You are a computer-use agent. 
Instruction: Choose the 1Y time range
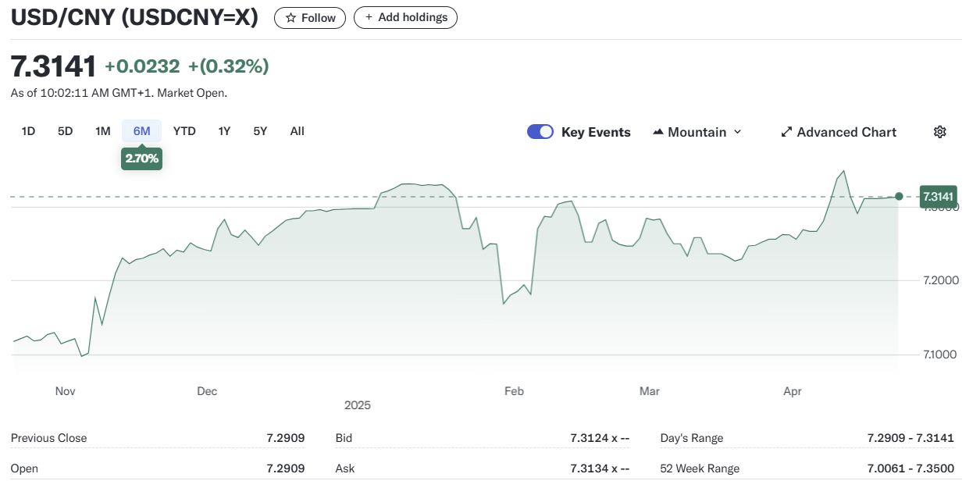tap(224, 131)
